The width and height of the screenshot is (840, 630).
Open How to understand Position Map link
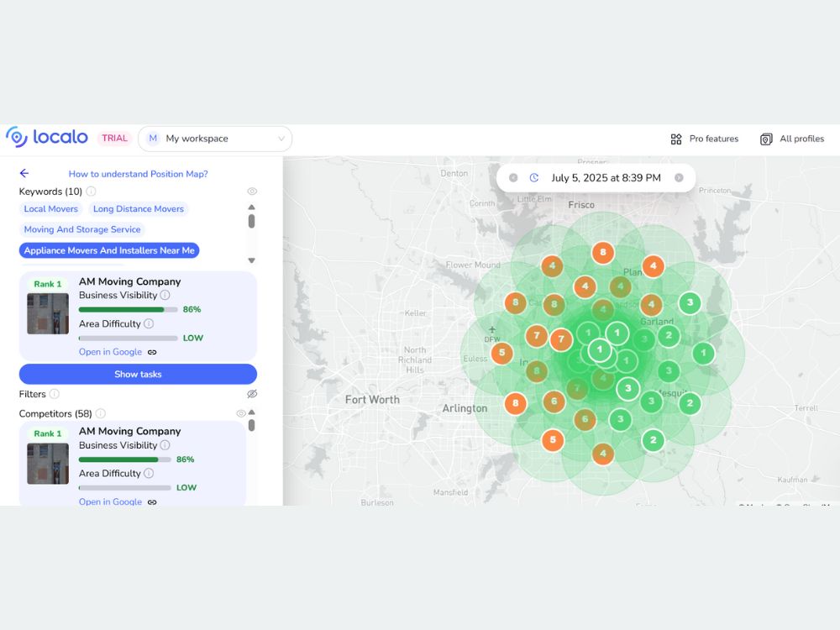139,174
